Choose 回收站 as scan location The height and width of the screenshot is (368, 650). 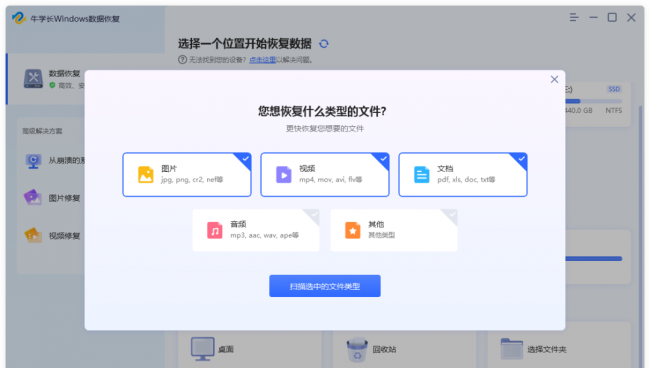pyautogui.click(x=405, y=349)
